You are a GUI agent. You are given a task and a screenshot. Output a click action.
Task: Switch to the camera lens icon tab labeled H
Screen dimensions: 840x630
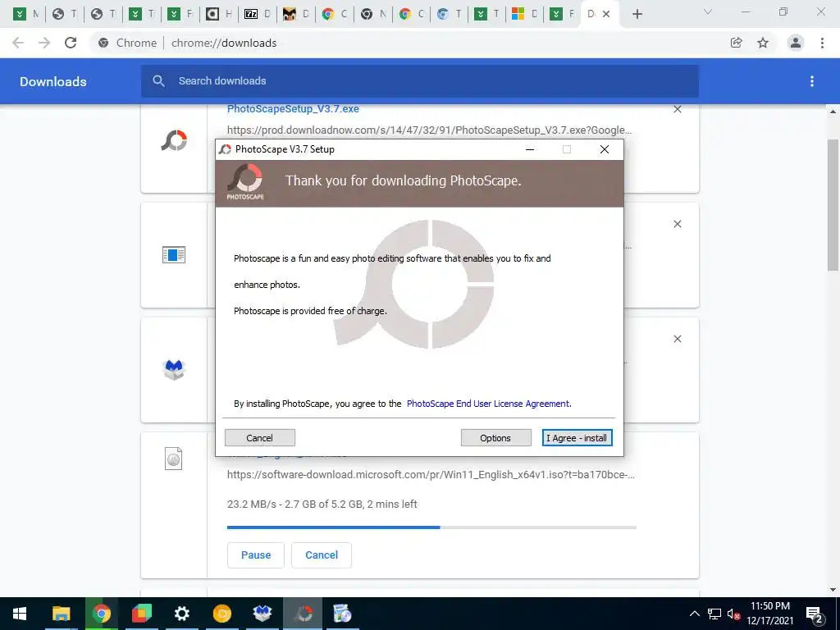click(219, 15)
